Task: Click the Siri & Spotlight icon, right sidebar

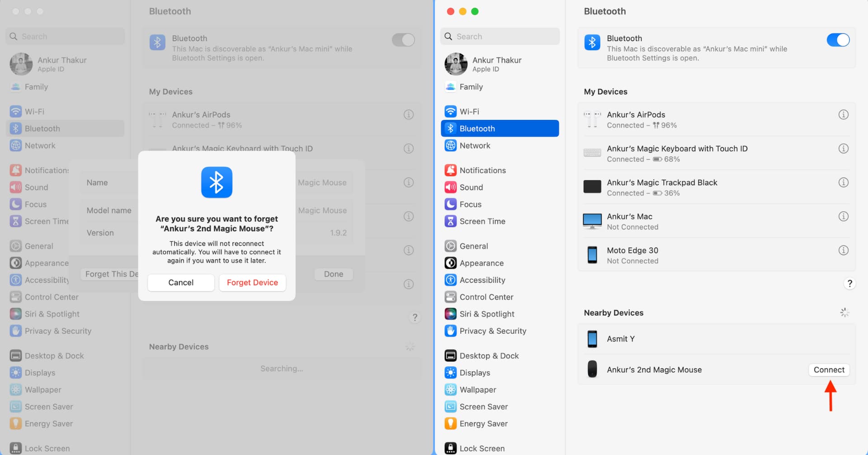Action: coord(450,314)
